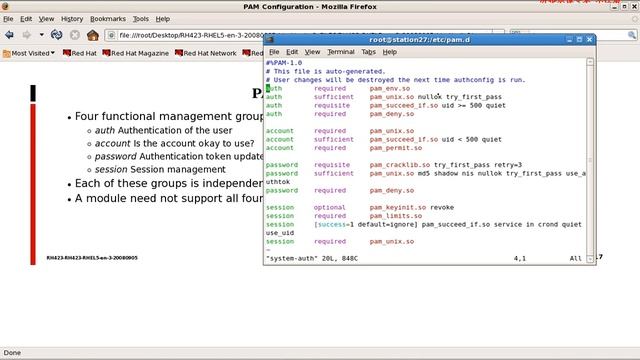Go to the Home page icon
Screen dimensions: 640x360
(93, 35)
